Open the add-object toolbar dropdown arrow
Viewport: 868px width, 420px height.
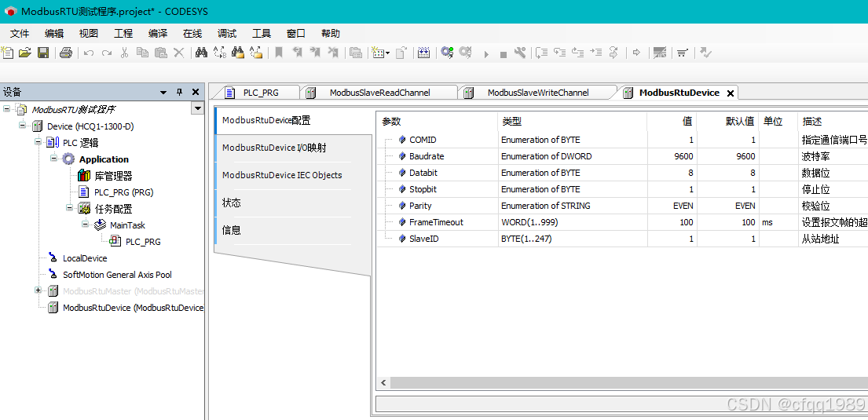(387, 53)
